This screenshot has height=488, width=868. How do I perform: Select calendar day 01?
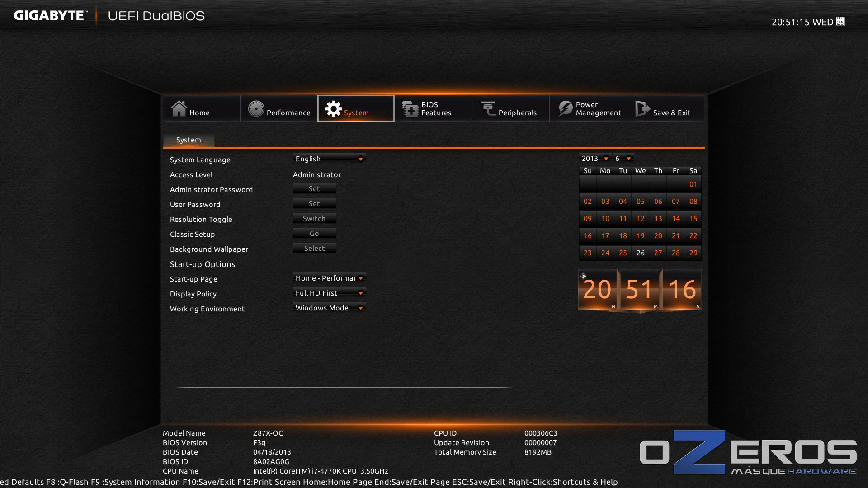693,184
